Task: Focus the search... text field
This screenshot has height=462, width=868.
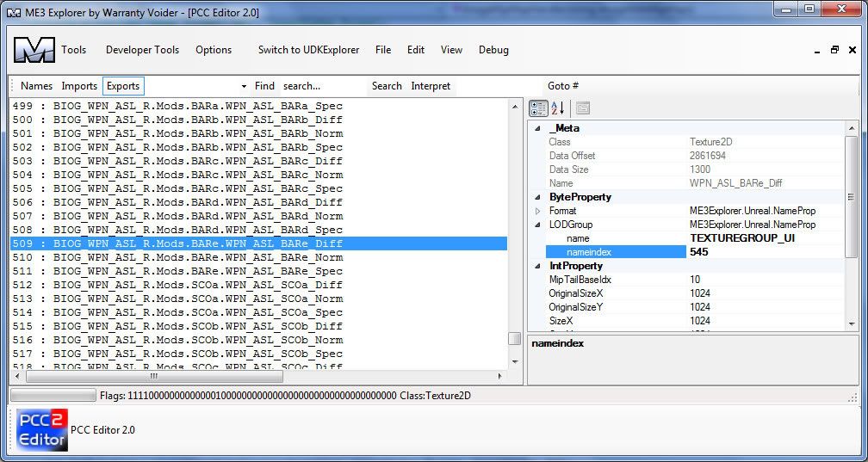Action: [x=323, y=86]
